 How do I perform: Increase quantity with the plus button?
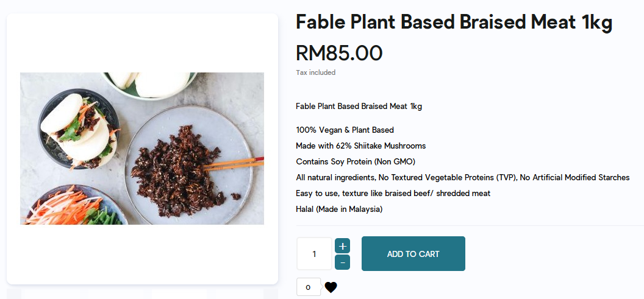(x=342, y=246)
